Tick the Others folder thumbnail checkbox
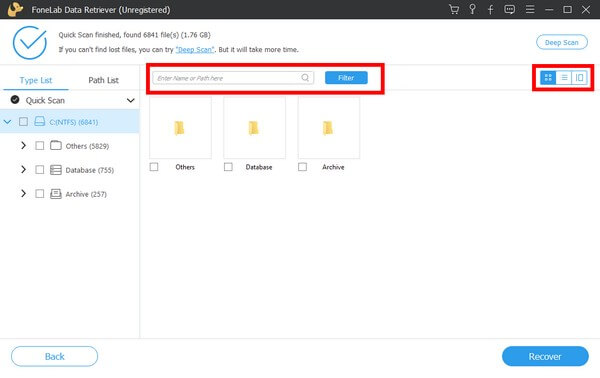 coord(154,167)
